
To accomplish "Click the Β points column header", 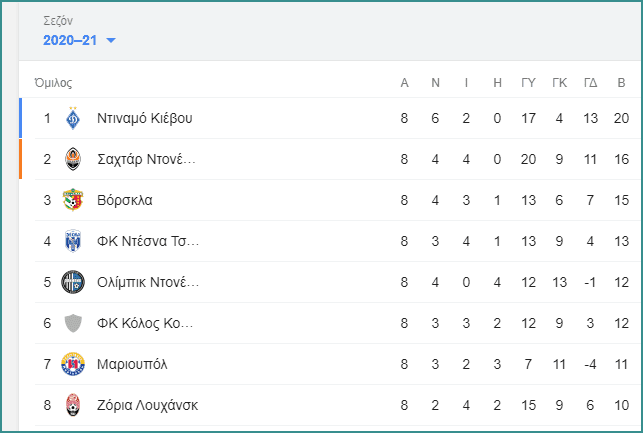I will tap(621, 83).
